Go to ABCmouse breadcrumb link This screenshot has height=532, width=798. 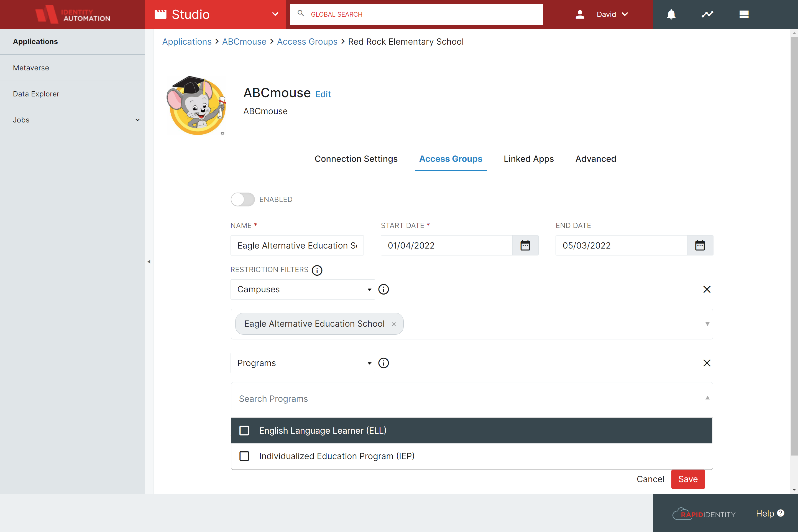(x=244, y=41)
